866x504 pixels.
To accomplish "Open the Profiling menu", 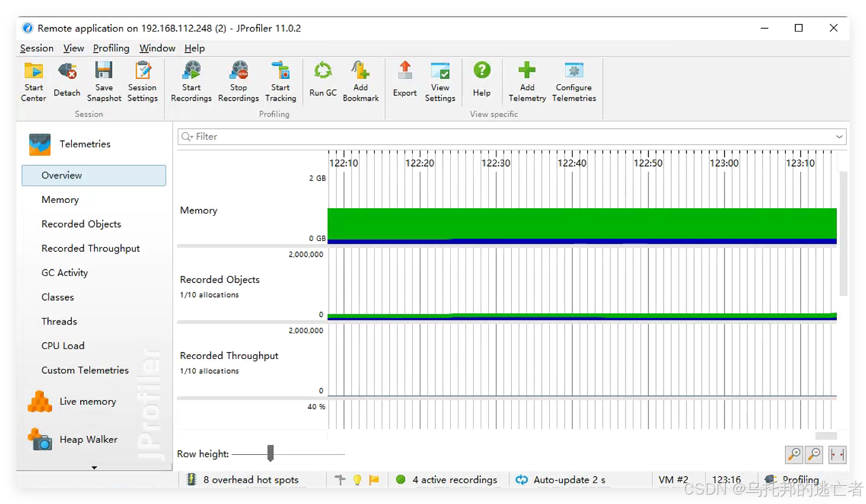I will point(111,49).
